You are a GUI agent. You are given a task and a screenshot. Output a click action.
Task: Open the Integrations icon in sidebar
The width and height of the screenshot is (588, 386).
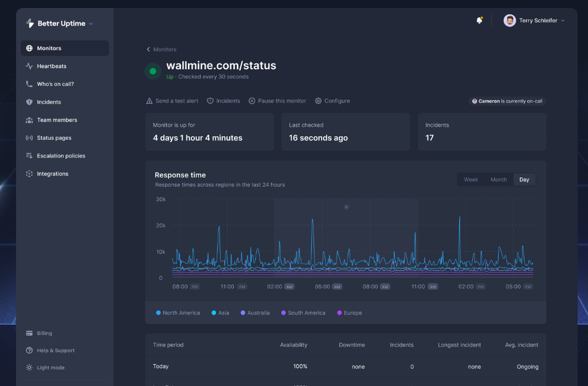pyautogui.click(x=29, y=174)
